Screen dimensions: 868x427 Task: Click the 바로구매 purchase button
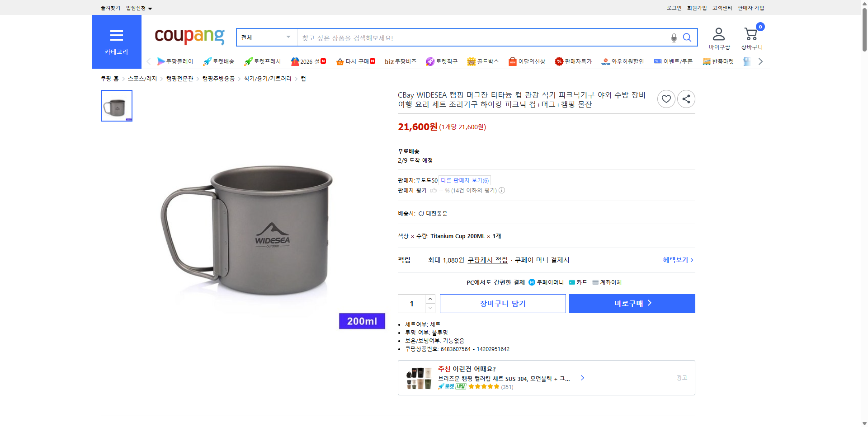click(632, 303)
